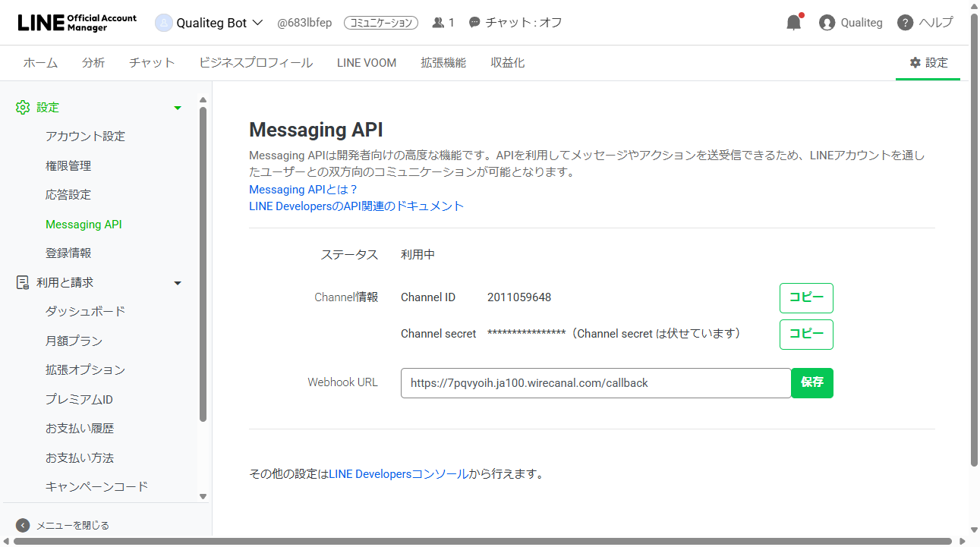Collapse the 設定 sidebar section arrow

[178, 108]
